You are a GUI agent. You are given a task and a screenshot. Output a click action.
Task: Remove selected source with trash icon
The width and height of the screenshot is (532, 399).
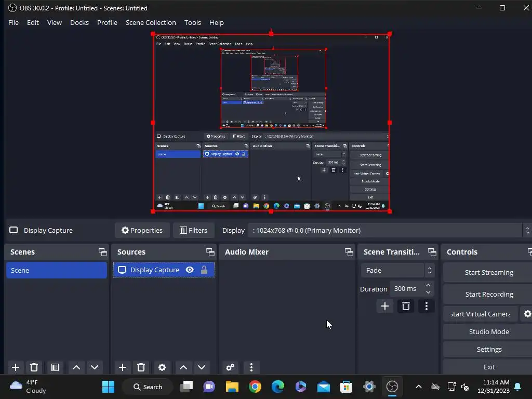click(x=141, y=367)
